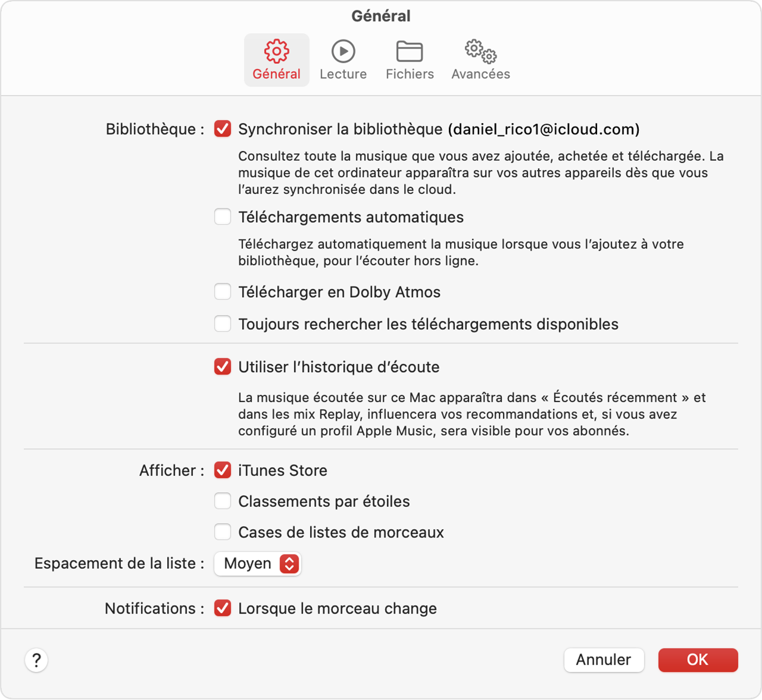This screenshot has height=700, width=762.
Task: Enable Classements par étoiles
Action: 222,501
